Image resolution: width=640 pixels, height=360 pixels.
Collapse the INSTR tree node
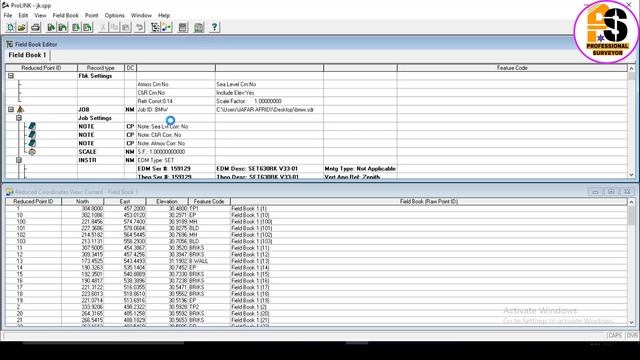click(x=19, y=160)
